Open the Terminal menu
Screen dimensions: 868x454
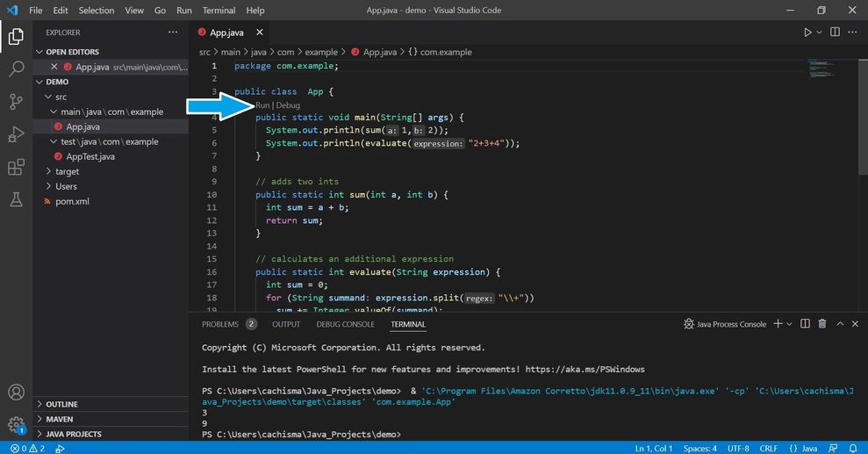[x=219, y=10]
